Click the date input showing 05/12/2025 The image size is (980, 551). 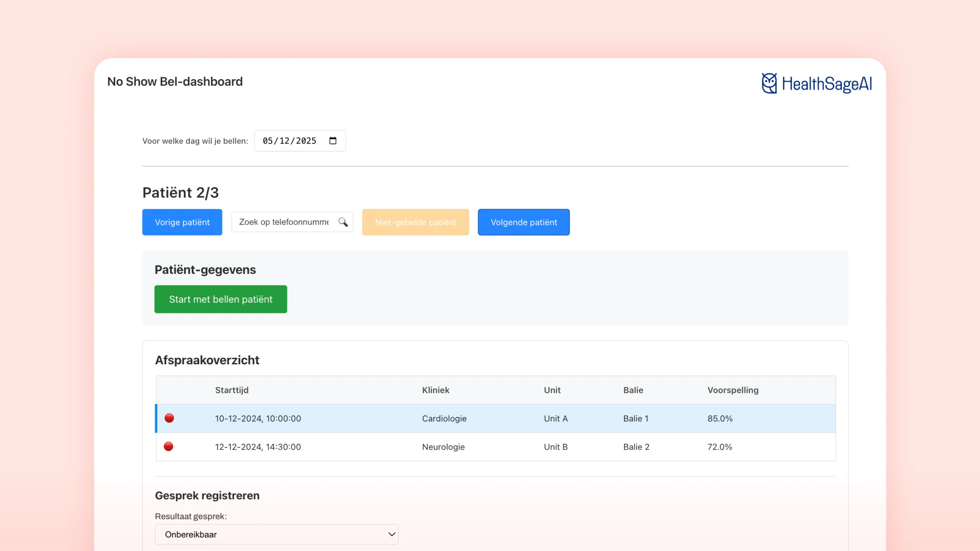click(300, 141)
